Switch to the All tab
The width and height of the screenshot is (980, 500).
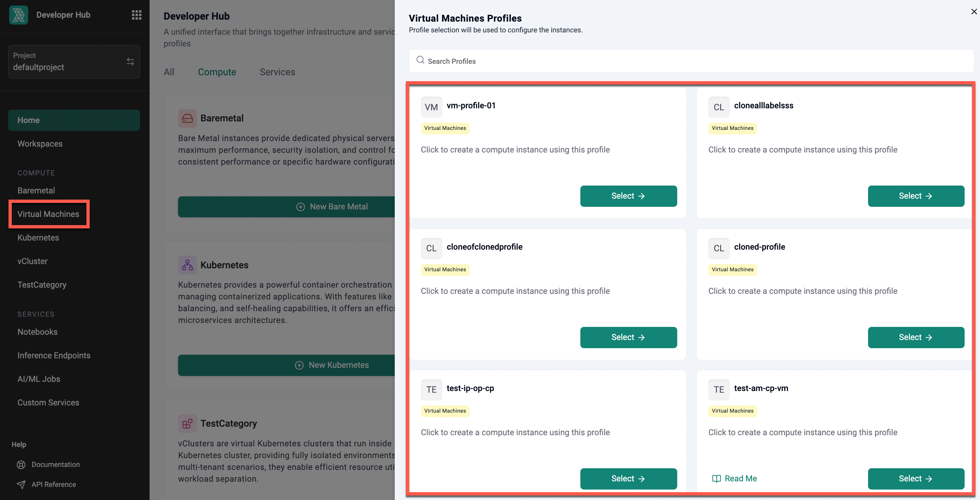pos(169,72)
